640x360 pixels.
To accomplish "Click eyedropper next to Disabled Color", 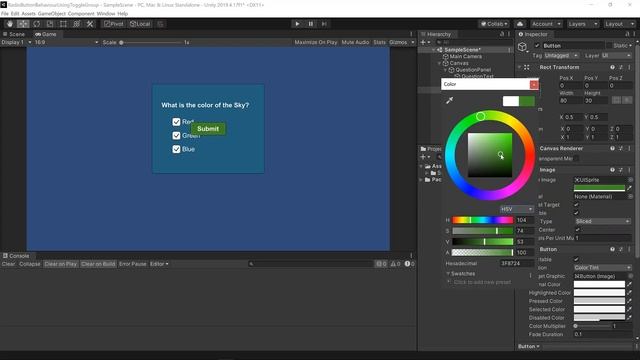I will 629,318.
